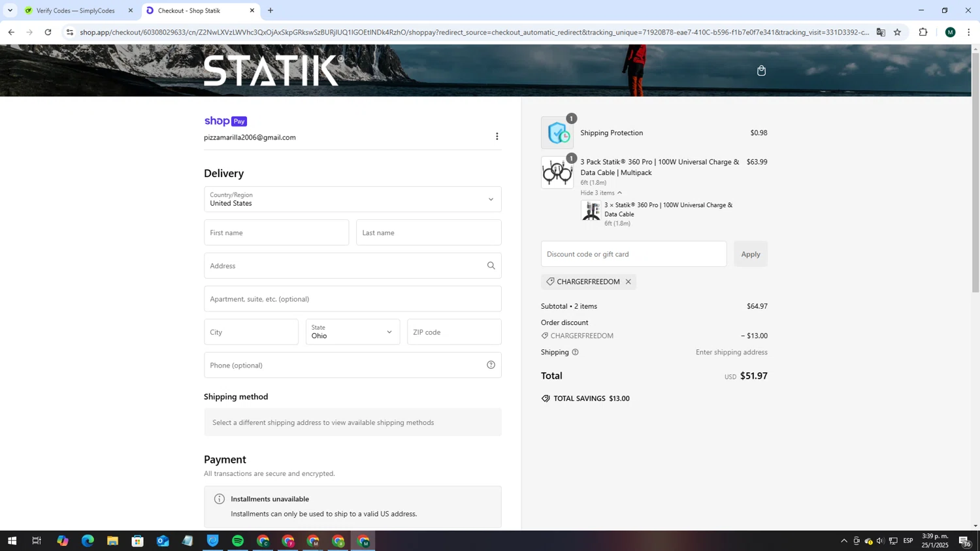This screenshot has width=980, height=551.
Task: Click the translate page icon in address bar
Action: pyautogui.click(x=881, y=32)
